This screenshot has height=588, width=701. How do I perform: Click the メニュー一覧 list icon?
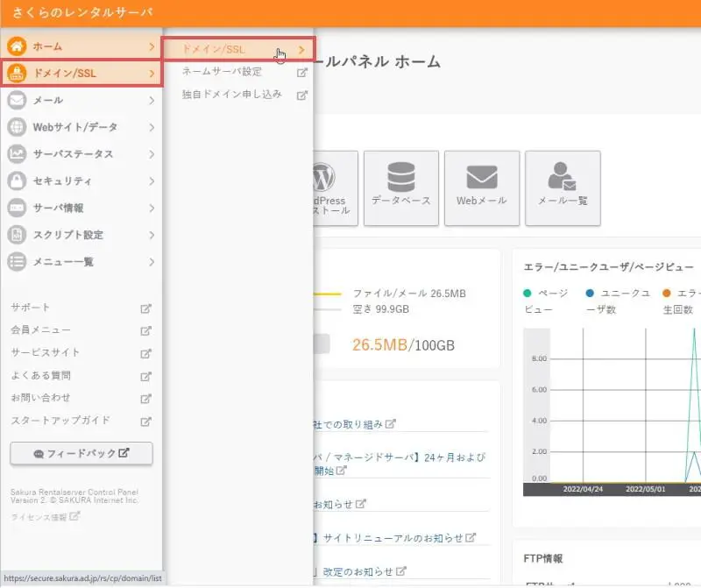pyautogui.click(x=17, y=262)
